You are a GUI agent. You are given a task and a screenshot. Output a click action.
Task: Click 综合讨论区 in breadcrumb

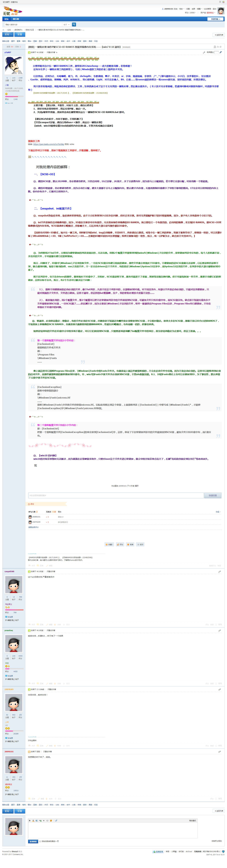30,30
